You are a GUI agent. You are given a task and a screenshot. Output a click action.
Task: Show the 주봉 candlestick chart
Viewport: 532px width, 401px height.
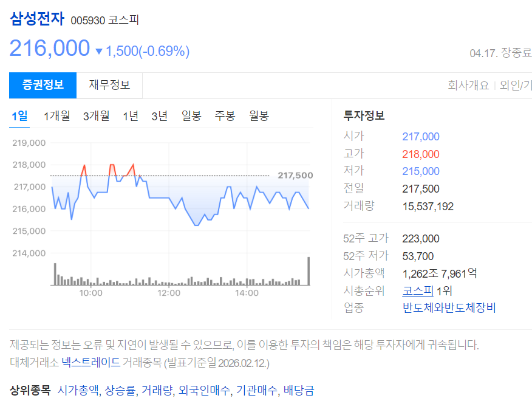(x=225, y=116)
